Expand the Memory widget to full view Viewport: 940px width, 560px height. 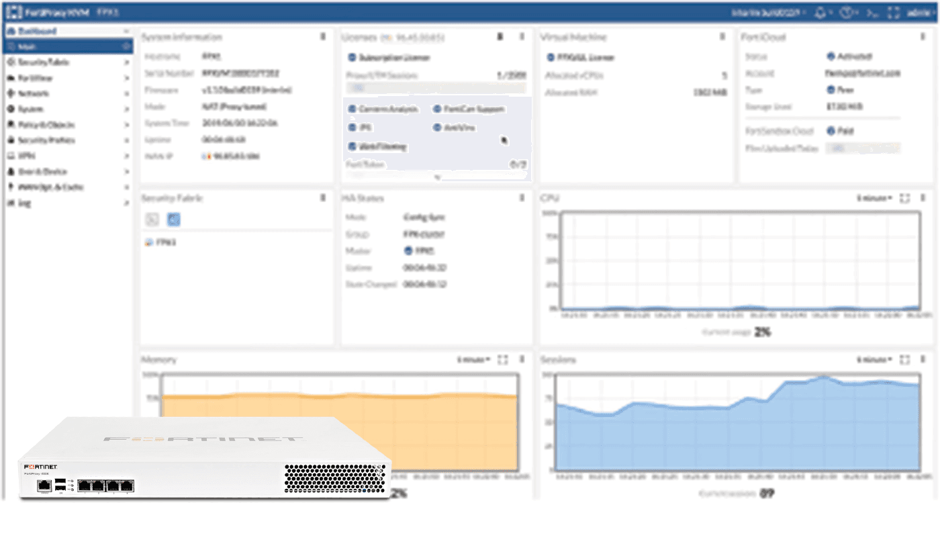tap(503, 360)
